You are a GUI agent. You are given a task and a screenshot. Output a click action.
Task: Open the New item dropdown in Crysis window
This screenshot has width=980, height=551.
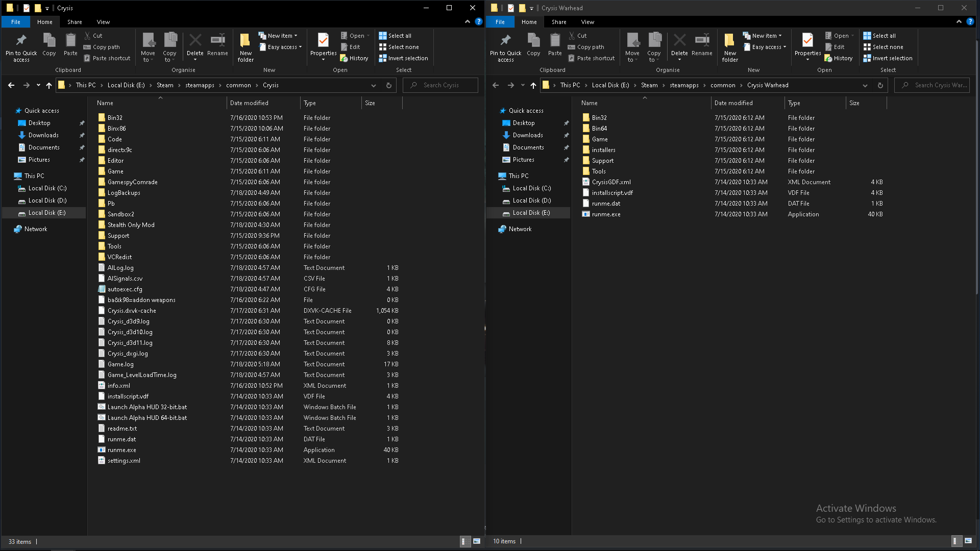point(278,36)
